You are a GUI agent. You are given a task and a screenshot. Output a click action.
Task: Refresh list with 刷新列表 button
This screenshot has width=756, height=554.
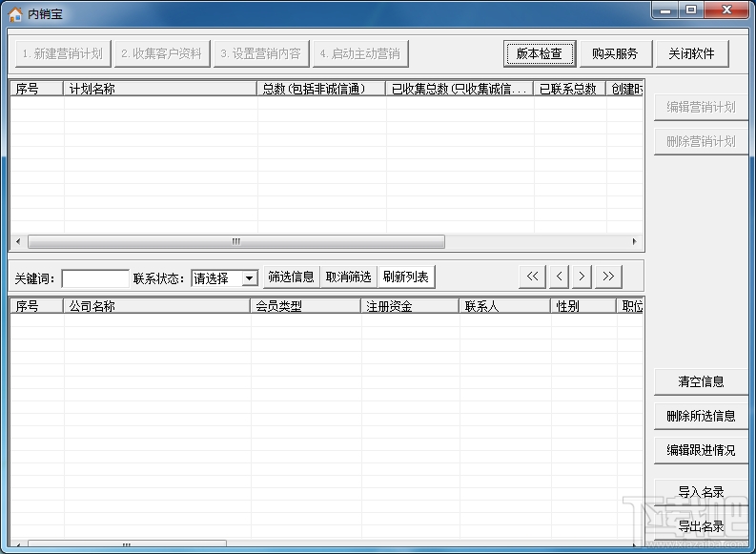(406, 277)
